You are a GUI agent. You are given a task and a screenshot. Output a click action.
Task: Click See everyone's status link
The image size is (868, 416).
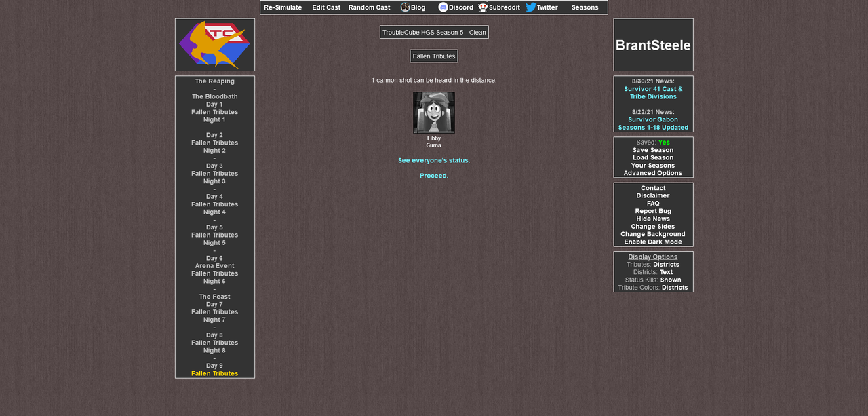(x=434, y=160)
